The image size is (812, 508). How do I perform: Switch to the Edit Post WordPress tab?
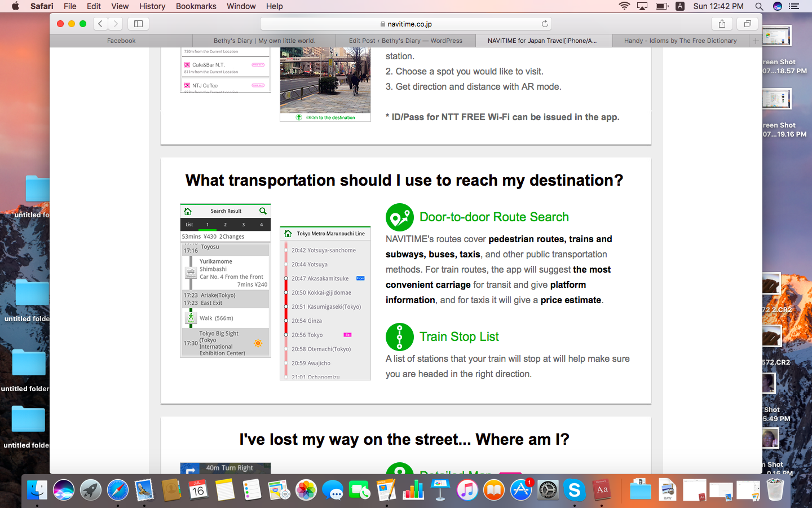(405, 41)
